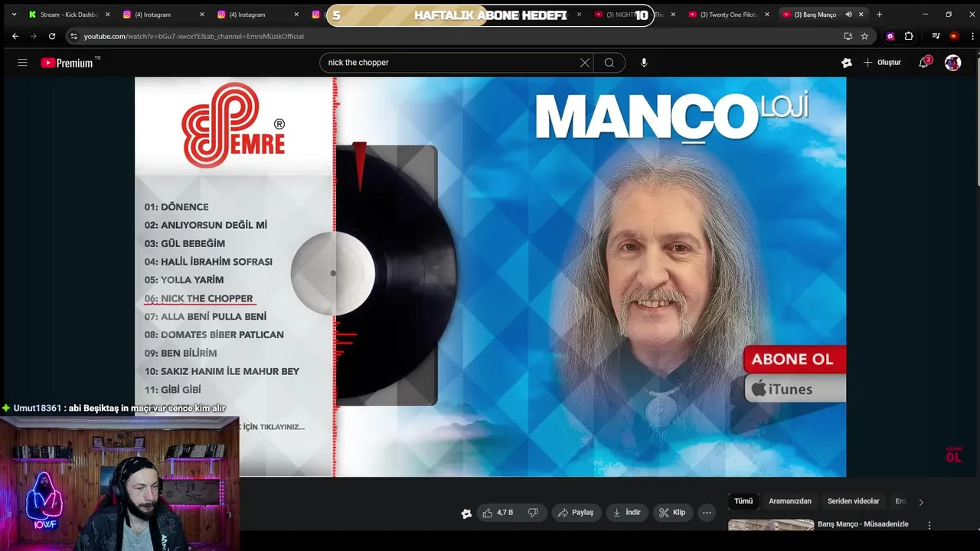The image size is (980, 551).
Task: Run search with the magnifier button
Action: click(x=609, y=63)
